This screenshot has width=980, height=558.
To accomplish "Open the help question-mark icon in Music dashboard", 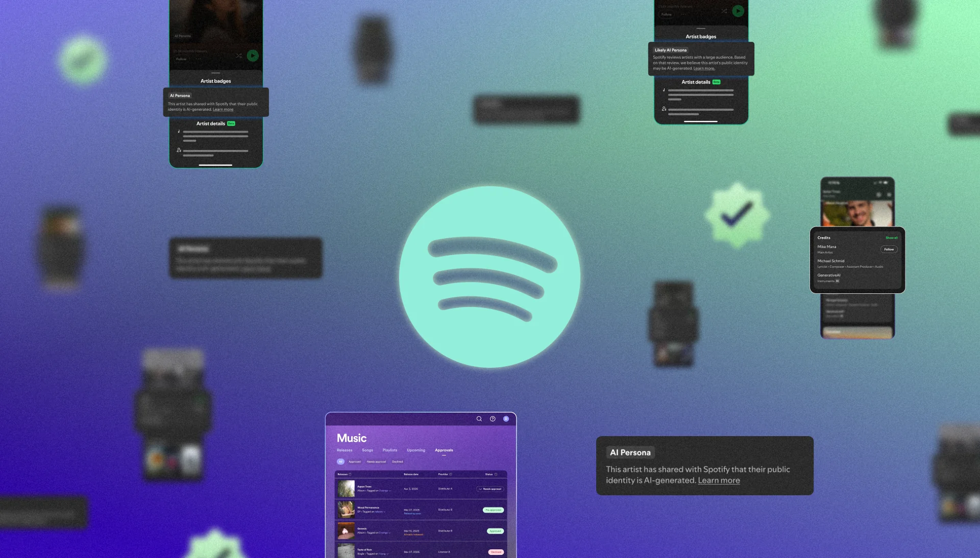I will 493,419.
